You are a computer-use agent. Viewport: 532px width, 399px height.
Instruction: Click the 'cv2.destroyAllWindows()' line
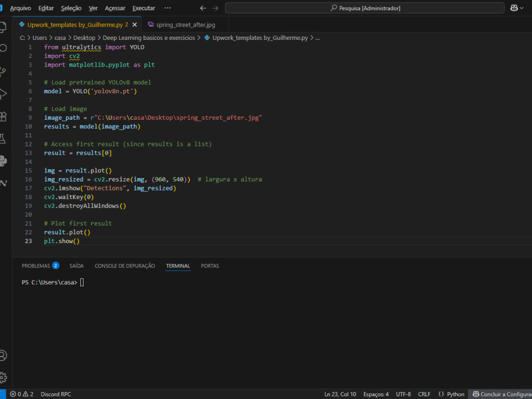coord(85,206)
